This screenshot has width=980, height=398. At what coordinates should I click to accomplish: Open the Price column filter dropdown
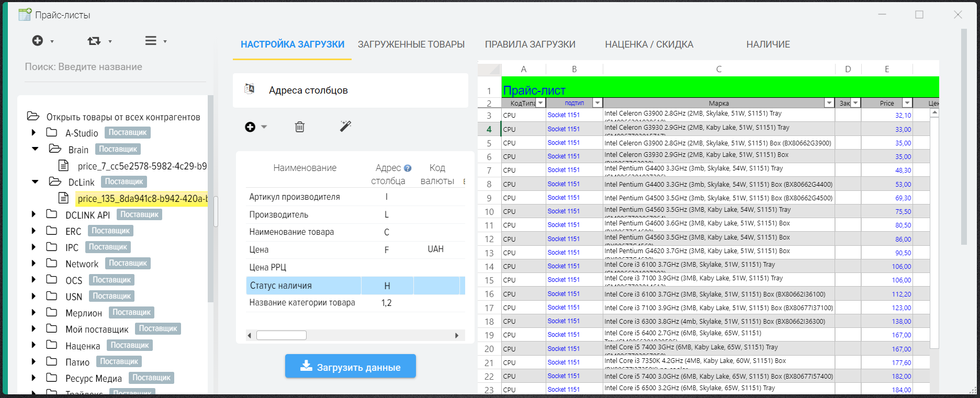click(907, 103)
